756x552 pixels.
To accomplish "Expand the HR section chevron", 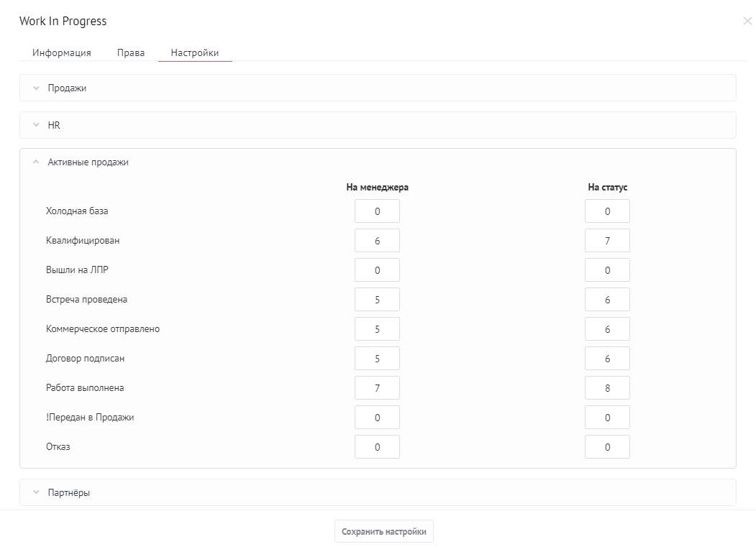I will (x=36, y=125).
